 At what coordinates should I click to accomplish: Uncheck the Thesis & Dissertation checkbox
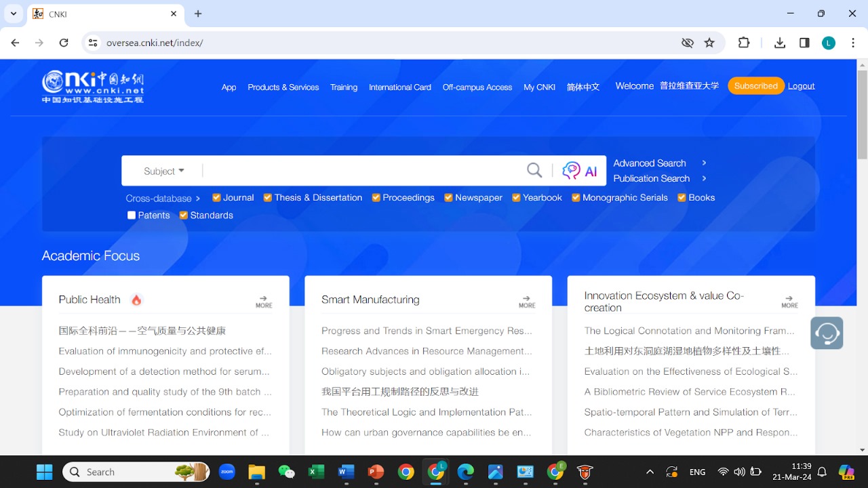(267, 197)
